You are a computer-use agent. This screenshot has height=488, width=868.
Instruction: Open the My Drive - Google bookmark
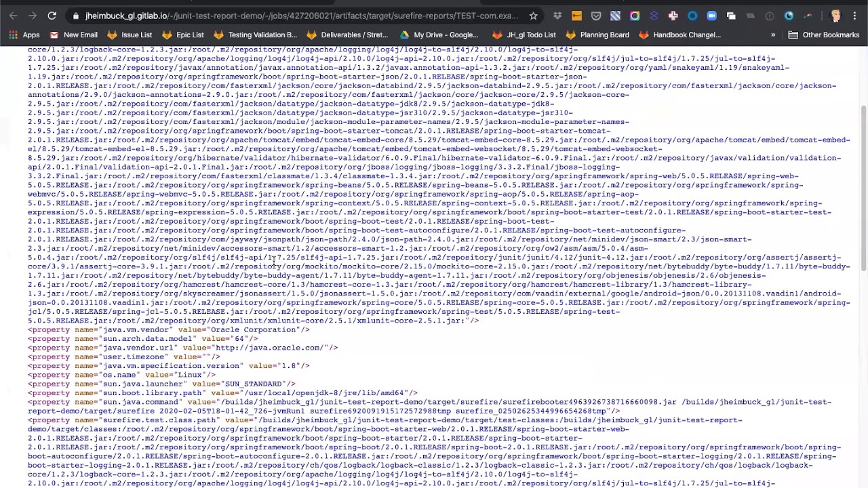(x=439, y=35)
